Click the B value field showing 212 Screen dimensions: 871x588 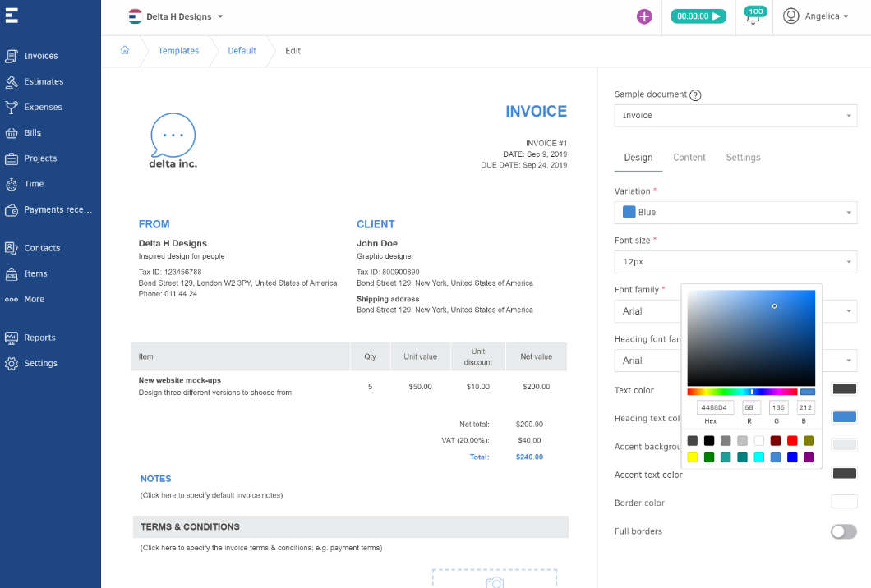tap(805, 407)
